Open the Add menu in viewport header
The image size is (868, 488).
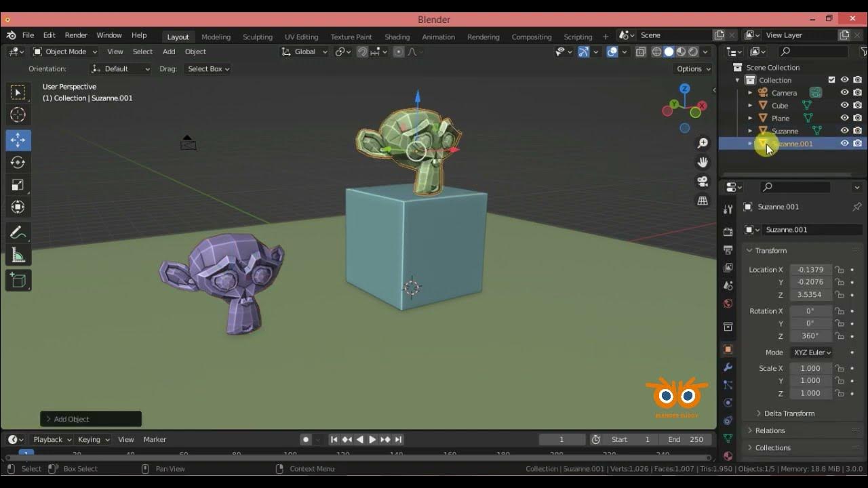[x=169, y=52]
